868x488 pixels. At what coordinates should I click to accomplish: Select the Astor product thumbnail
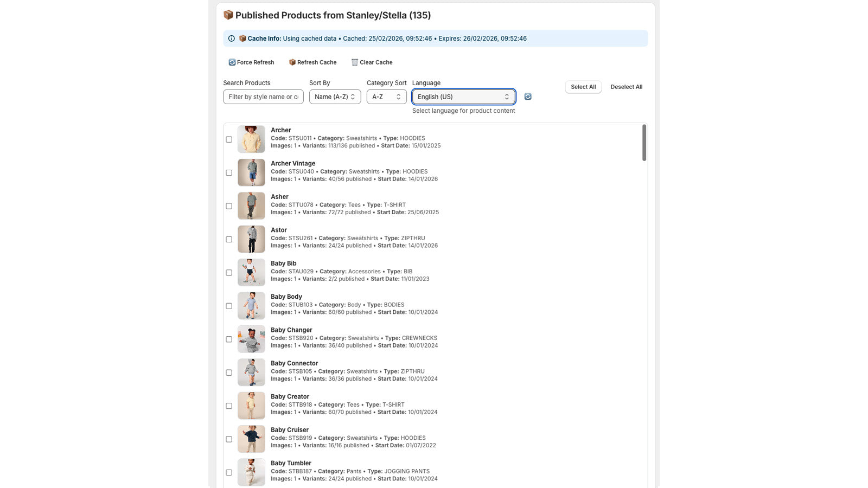251,239
